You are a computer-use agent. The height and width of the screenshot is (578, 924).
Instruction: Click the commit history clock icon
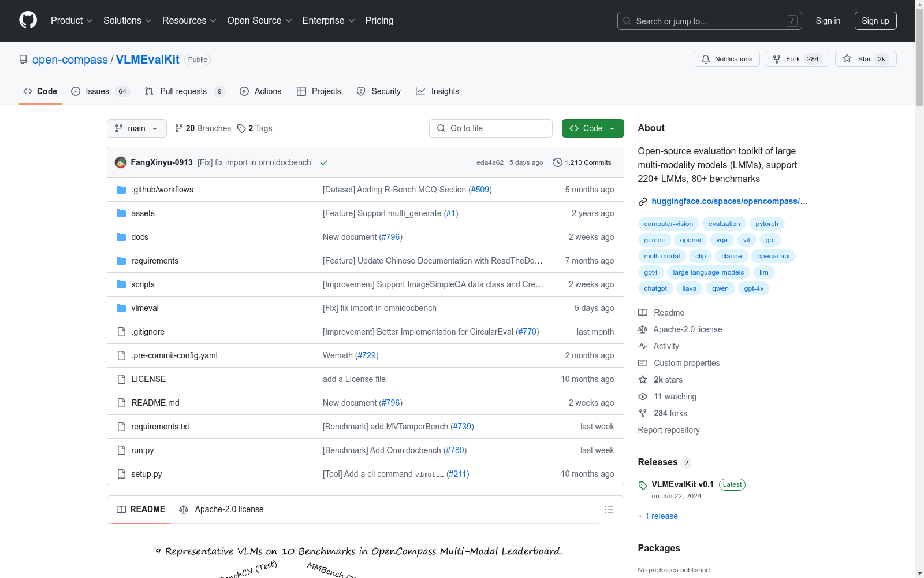557,162
